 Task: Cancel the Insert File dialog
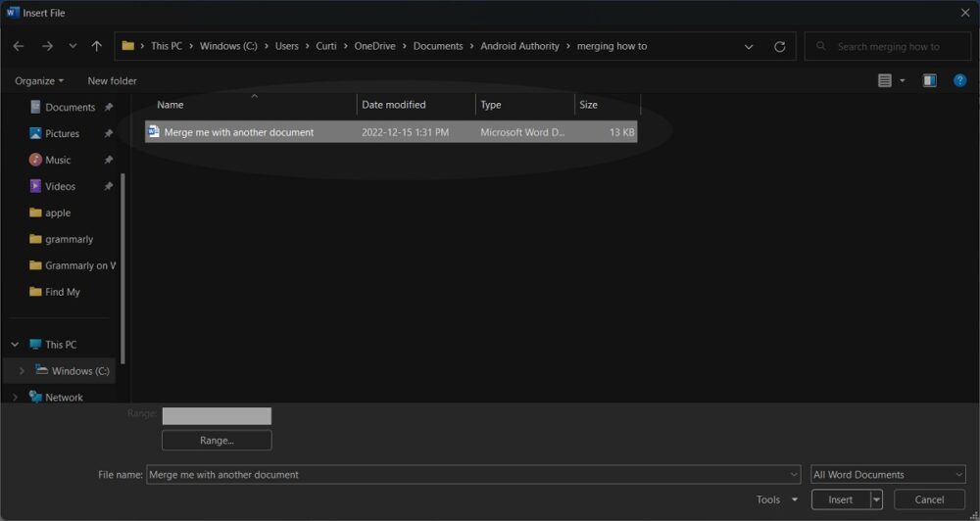[x=929, y=499]
